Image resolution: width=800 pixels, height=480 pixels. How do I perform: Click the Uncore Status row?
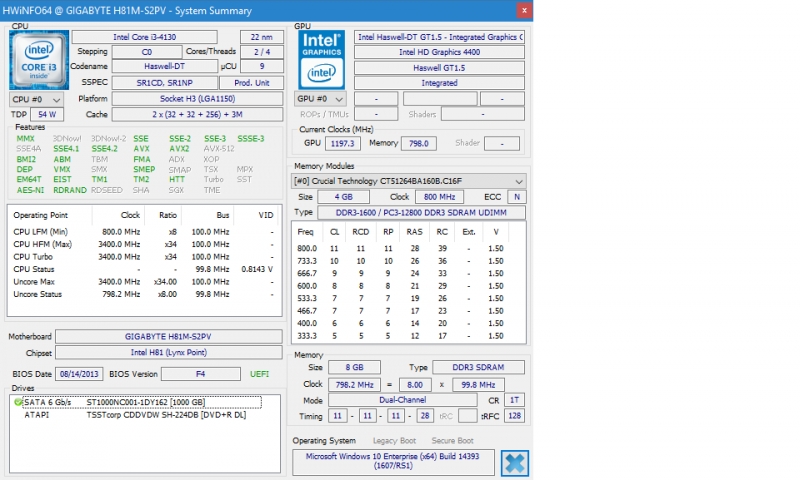coord(143,294)
